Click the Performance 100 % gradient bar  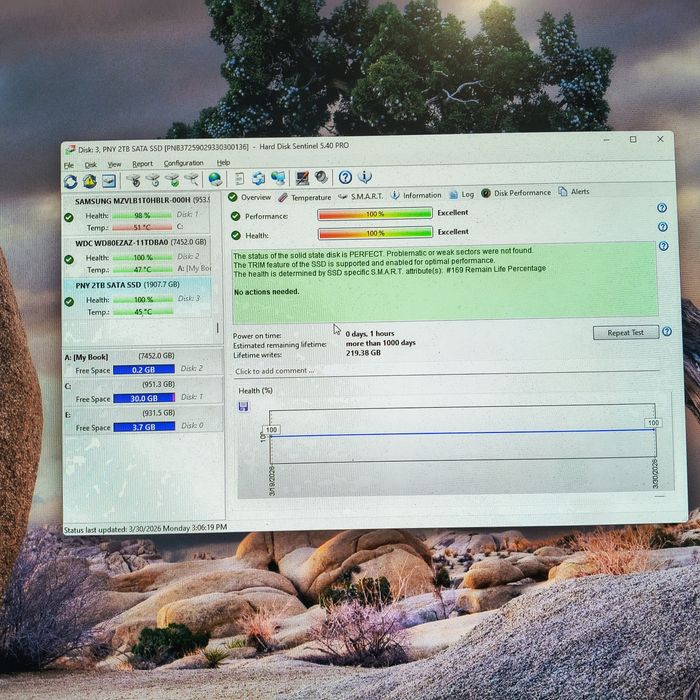coord(375,214)
